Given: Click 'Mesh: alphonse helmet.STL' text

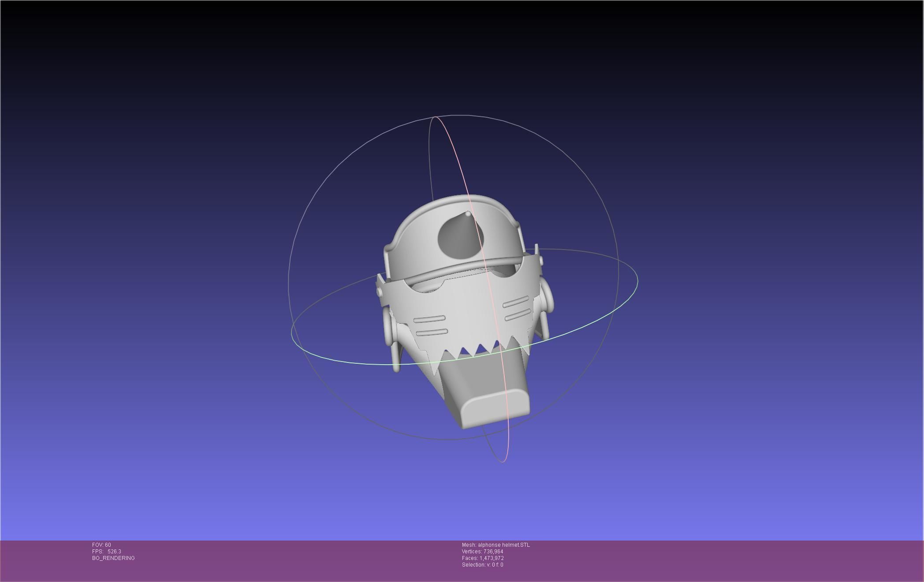Looking at the screenshot, I should pos(496,545).
